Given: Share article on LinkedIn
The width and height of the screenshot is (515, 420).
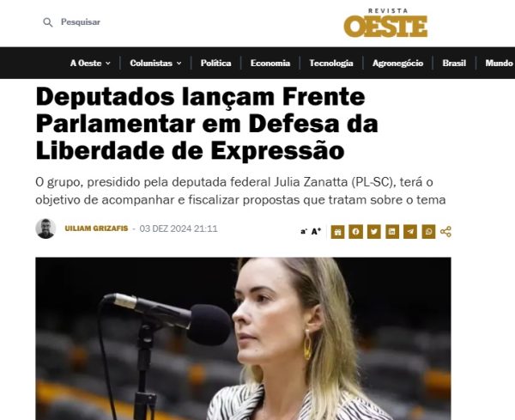Looking at the screenshot, I should coord(392,232).
